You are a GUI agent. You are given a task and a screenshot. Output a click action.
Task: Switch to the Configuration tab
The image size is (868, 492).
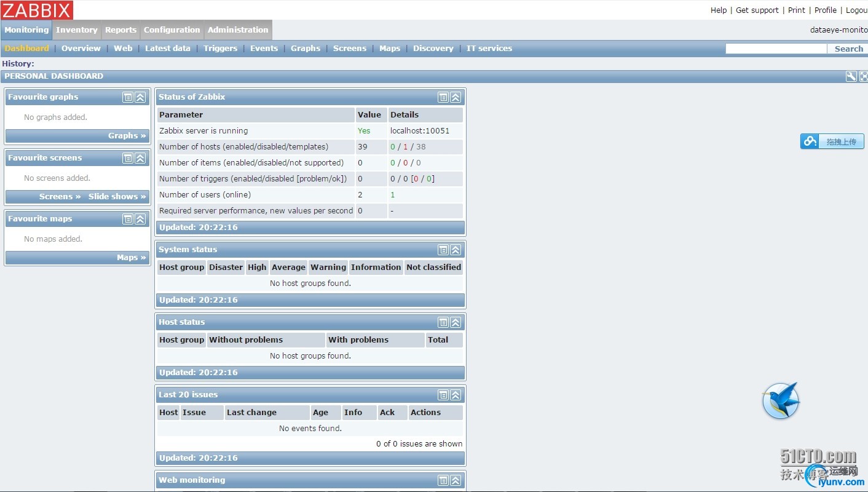tap(172, 30)
